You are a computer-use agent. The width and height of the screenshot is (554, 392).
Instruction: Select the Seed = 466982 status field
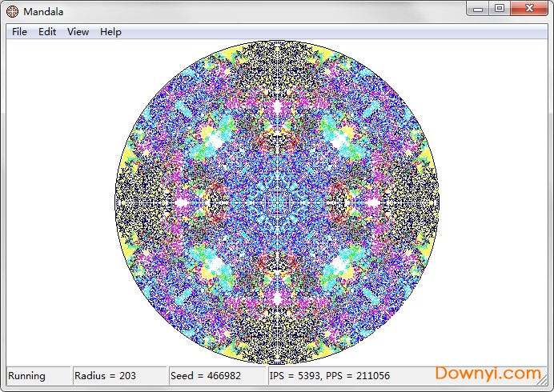pos(217,376)
